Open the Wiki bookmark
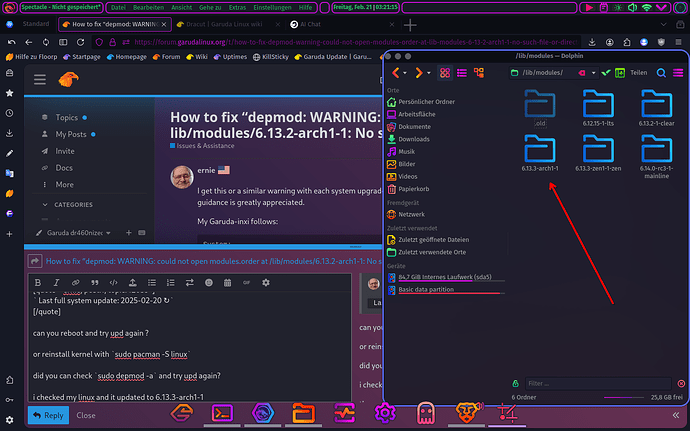 [197, 57]
